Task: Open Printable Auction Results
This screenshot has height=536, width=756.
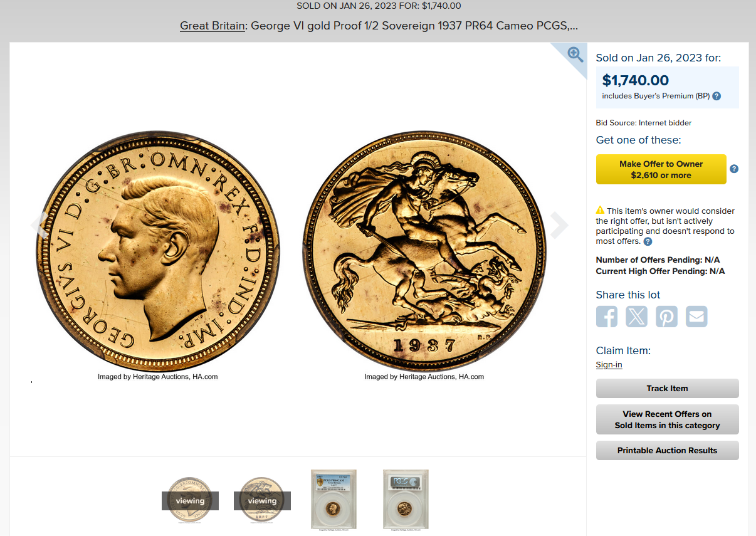Action: 667,450
